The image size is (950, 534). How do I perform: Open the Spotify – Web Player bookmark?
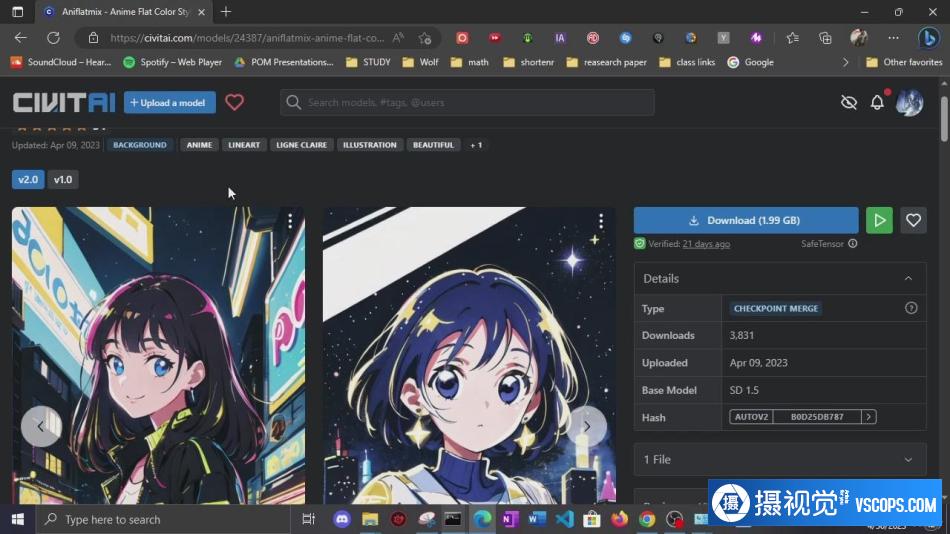pyautogui.click(x=173, y=62)
